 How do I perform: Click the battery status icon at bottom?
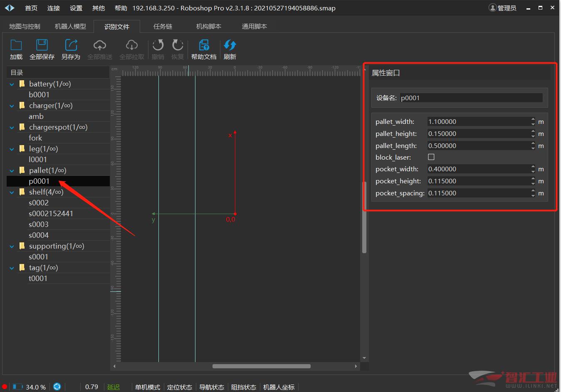click(17, 387)
